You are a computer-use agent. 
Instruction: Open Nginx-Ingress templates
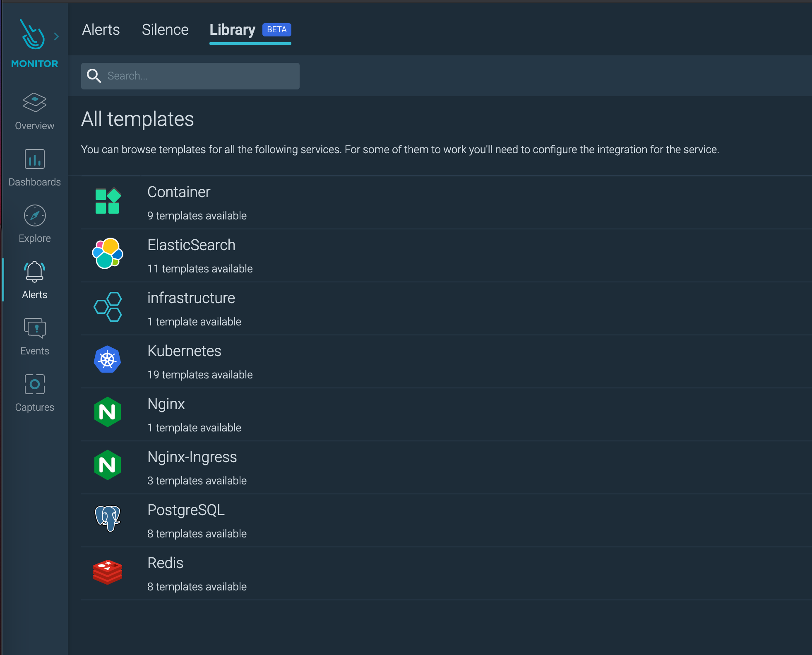[x=192, y=458]
